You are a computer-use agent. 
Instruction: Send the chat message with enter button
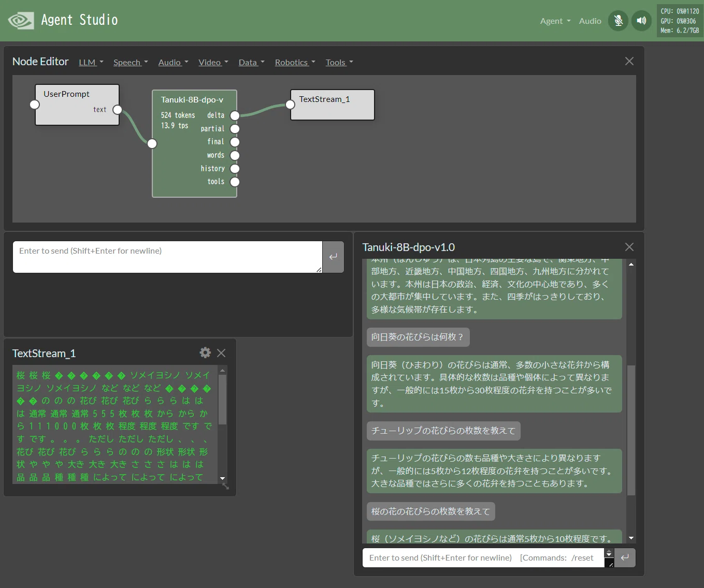625,558
